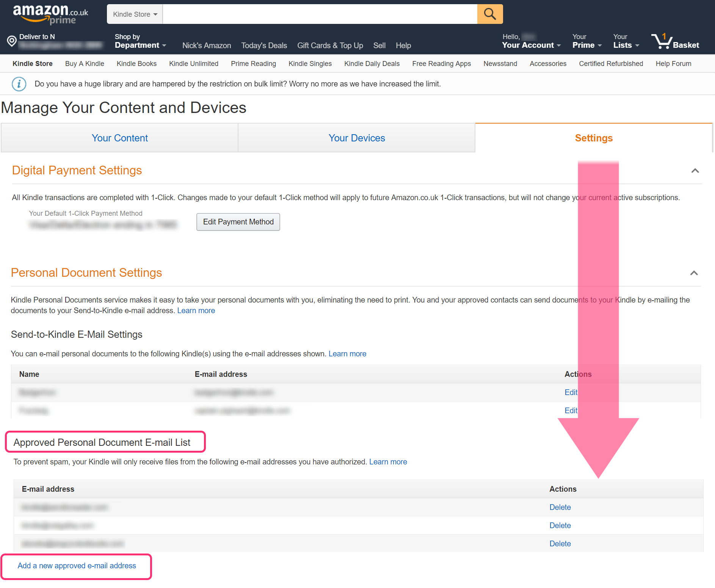
Task: Click the delivery location pin icon
Action: [x=12, y=41]
